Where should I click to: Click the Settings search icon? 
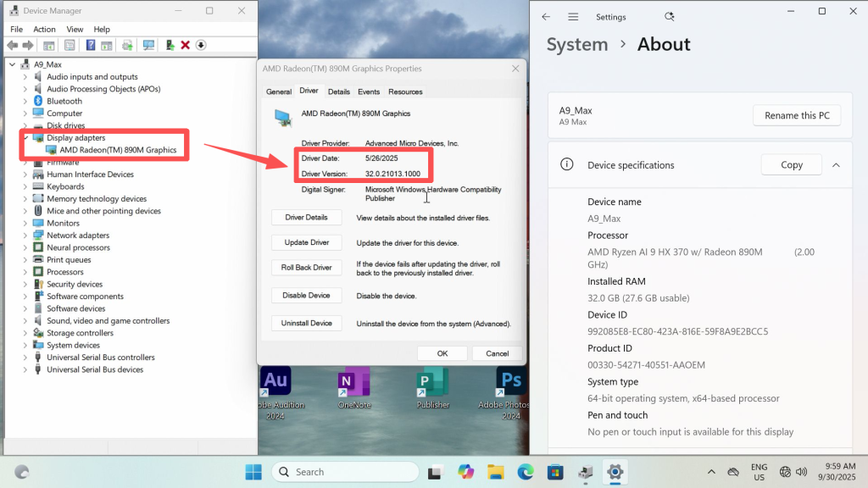point(670,17)
